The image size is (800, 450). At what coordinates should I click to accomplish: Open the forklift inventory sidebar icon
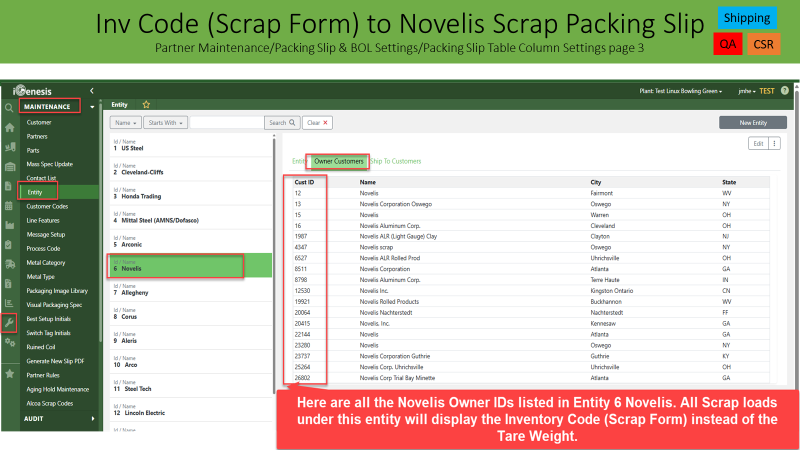pyautogui.click(x=10, y=147)
